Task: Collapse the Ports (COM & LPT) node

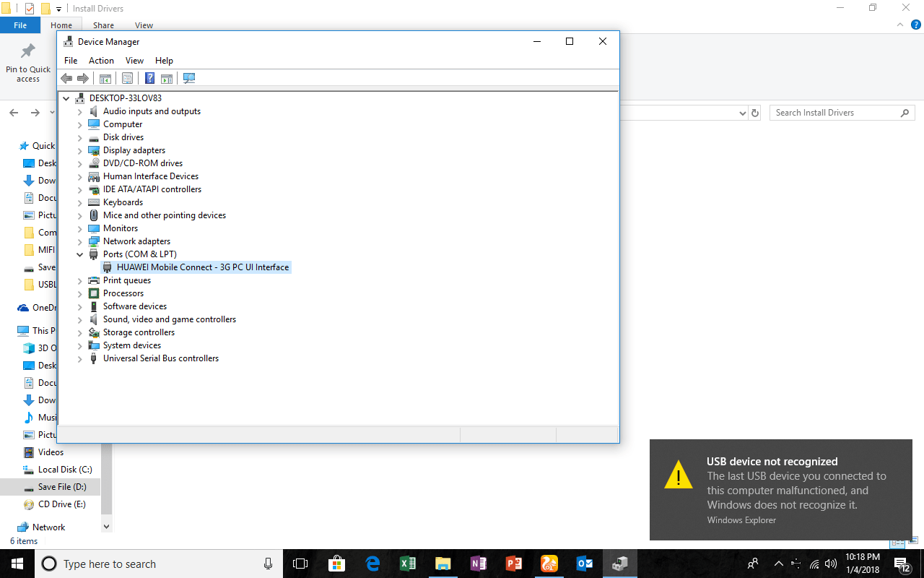Action: (80, 254)
